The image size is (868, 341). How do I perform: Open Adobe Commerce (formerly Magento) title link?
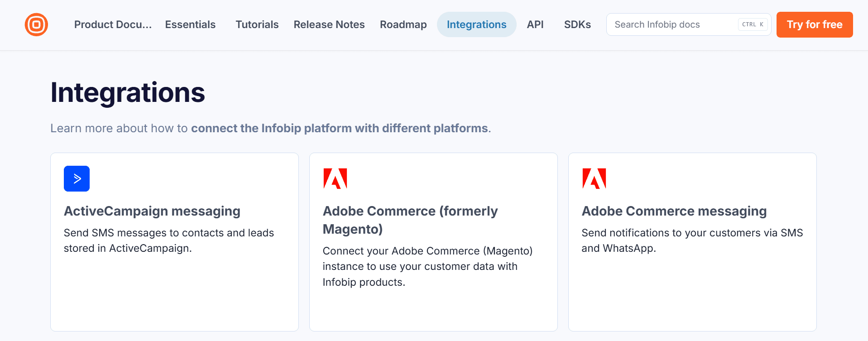(410, 220)
